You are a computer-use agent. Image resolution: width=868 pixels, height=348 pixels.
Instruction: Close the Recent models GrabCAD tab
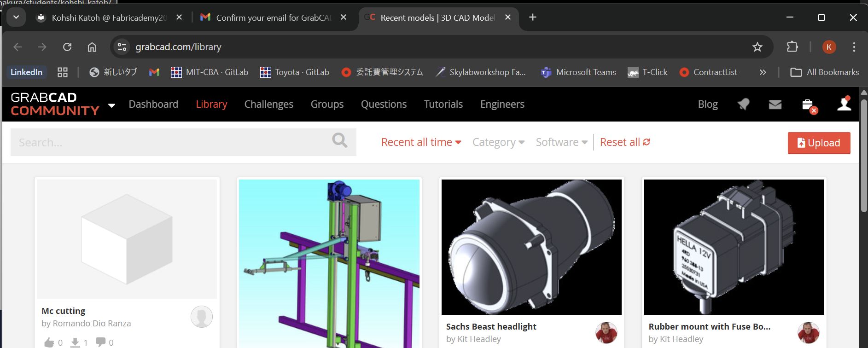tap(508, 17)
